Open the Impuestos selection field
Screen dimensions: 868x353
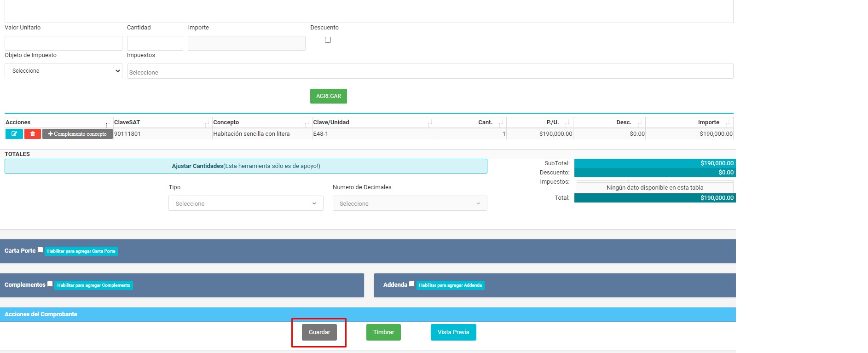coord(430,71)
